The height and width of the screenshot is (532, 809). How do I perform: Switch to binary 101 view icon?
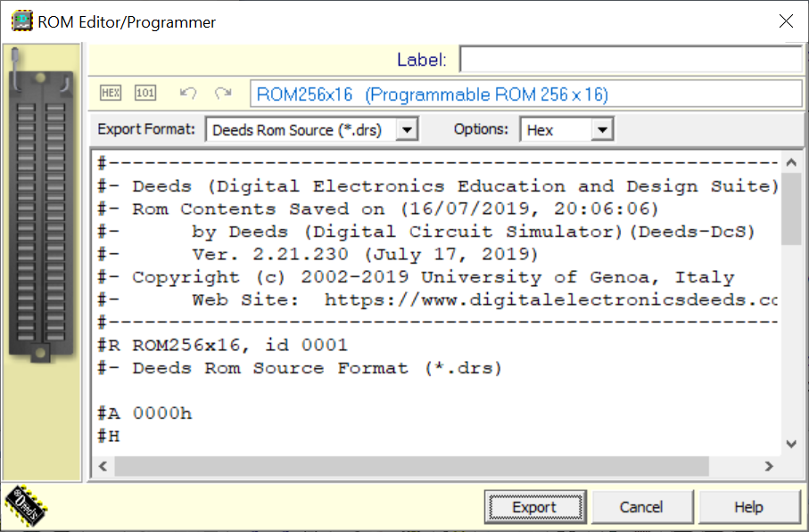coord(145,93)
